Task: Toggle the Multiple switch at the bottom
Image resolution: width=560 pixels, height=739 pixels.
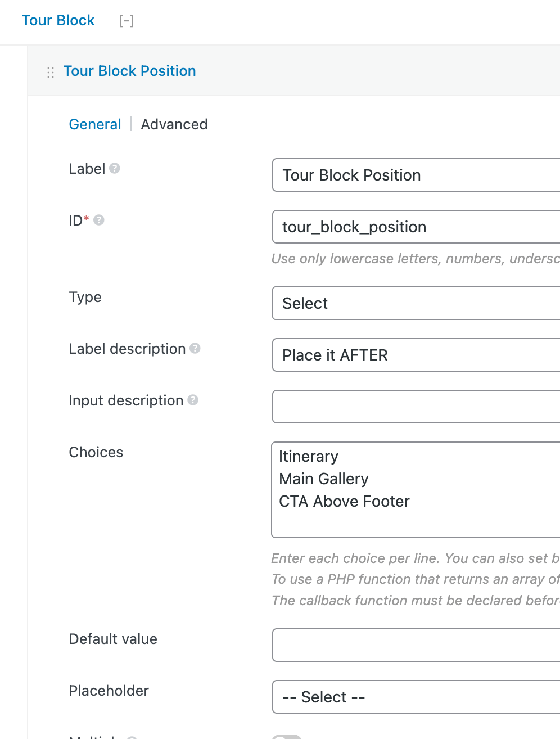Action: pos(287,736)
